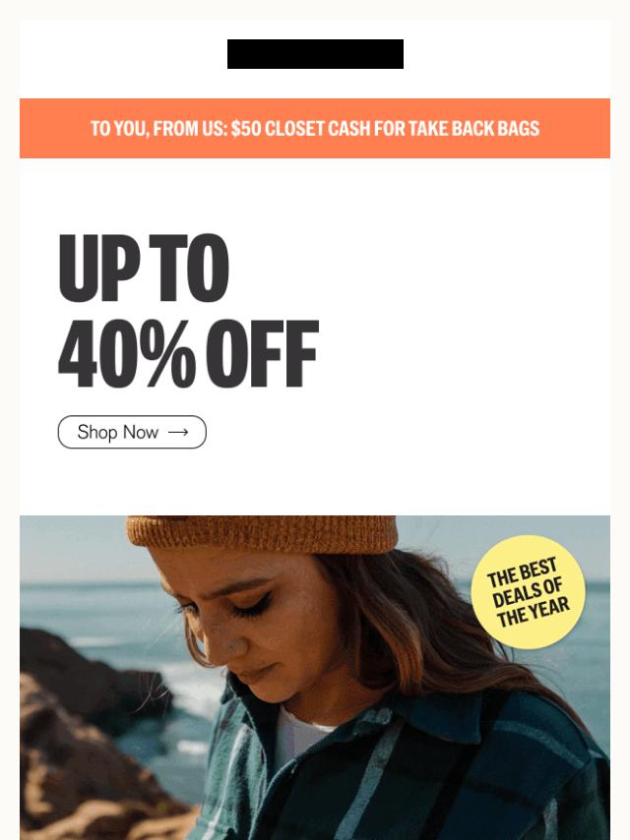The width and height of the screenshot is (630, 840).
Task: Click the '40% OFF' headline text
Action: pos(188,353)
